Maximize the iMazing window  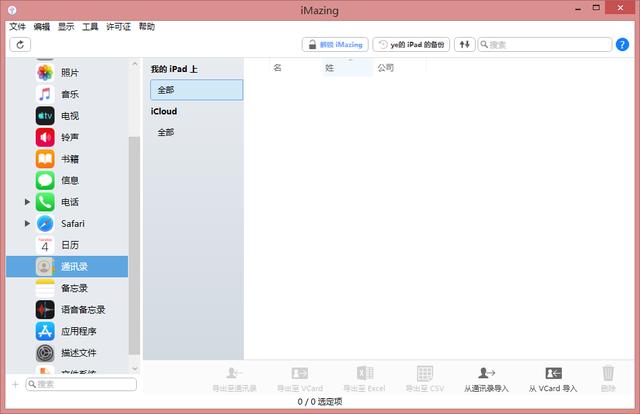coord(596,8)
